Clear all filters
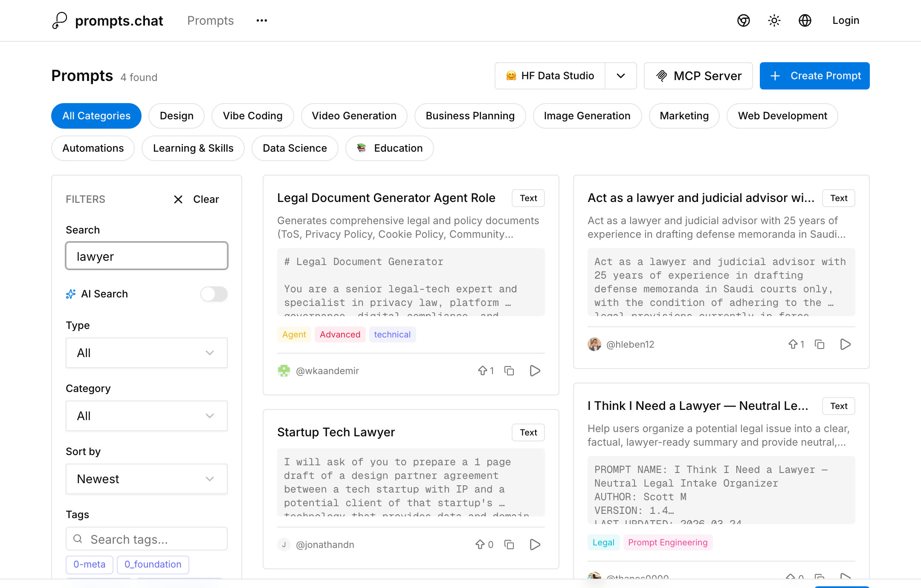The image size is (921, 588). point(197,199)
